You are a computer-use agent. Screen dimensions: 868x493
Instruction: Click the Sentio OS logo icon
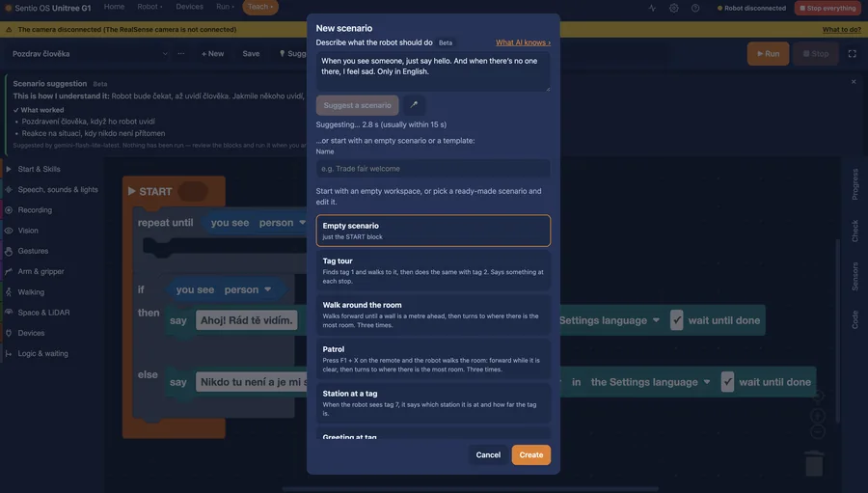point(9,9)
